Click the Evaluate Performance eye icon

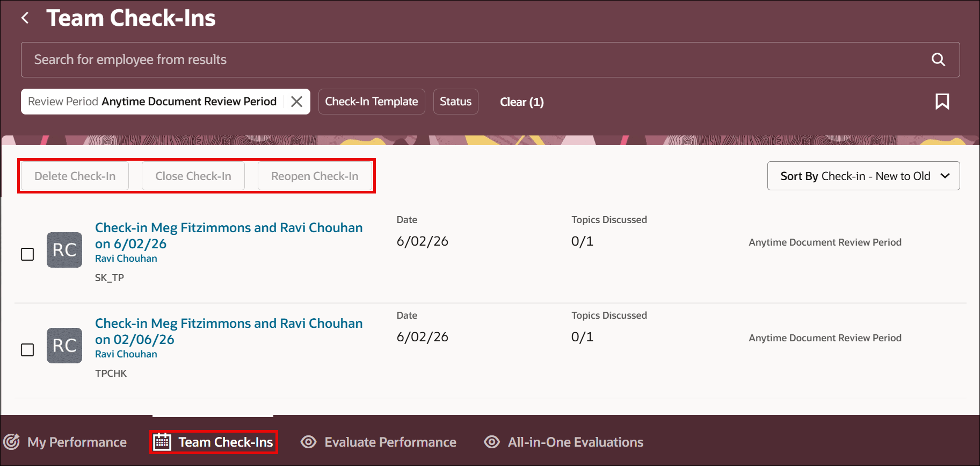pyautogui.click(x=308, y=442)
